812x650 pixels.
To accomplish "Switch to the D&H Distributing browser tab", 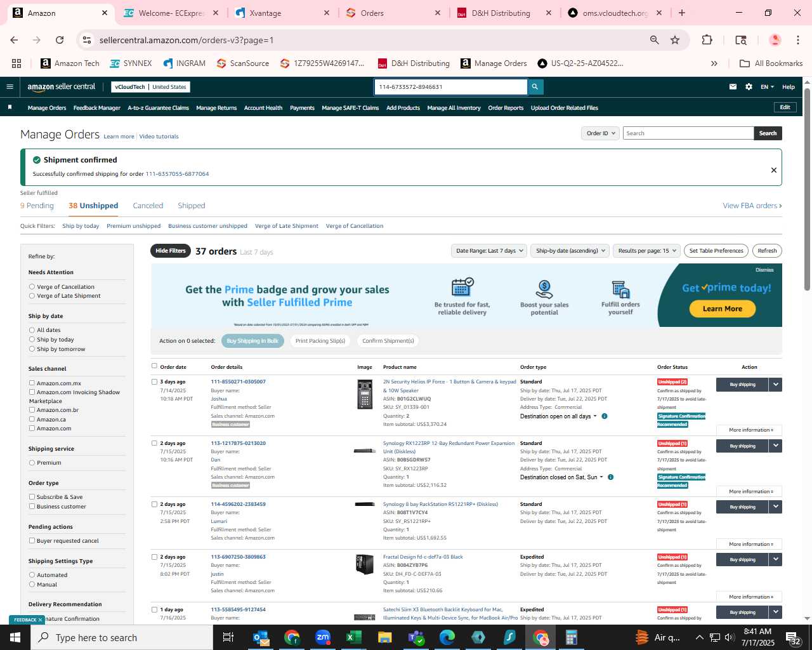I will [500, 13].
